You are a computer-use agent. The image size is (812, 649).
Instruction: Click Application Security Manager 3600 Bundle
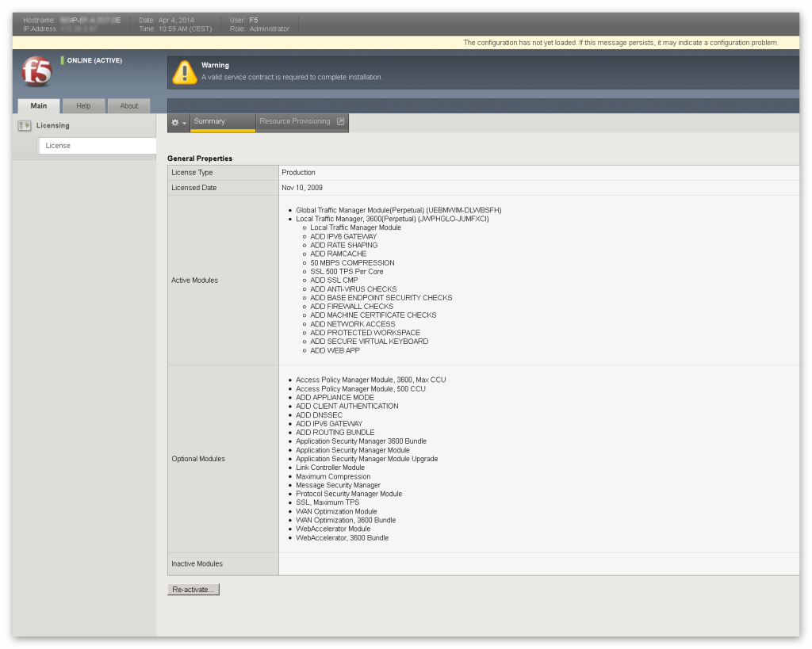point(361,441)
